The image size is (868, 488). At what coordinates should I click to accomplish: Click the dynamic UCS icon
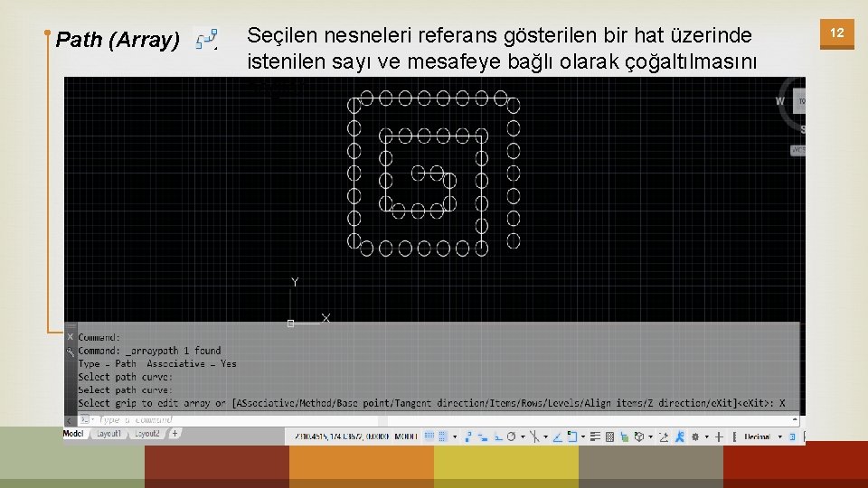click(664, 436)
